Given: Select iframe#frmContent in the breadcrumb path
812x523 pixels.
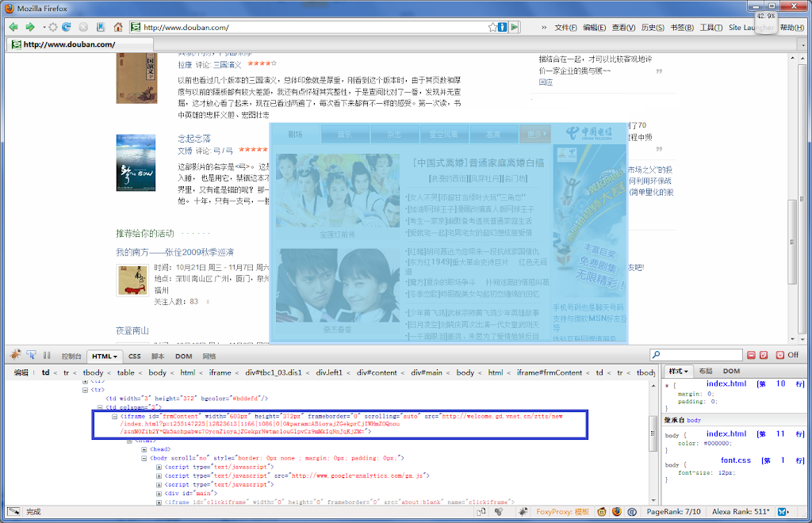Looking at the screenshot, I should [x=549, y=372].
